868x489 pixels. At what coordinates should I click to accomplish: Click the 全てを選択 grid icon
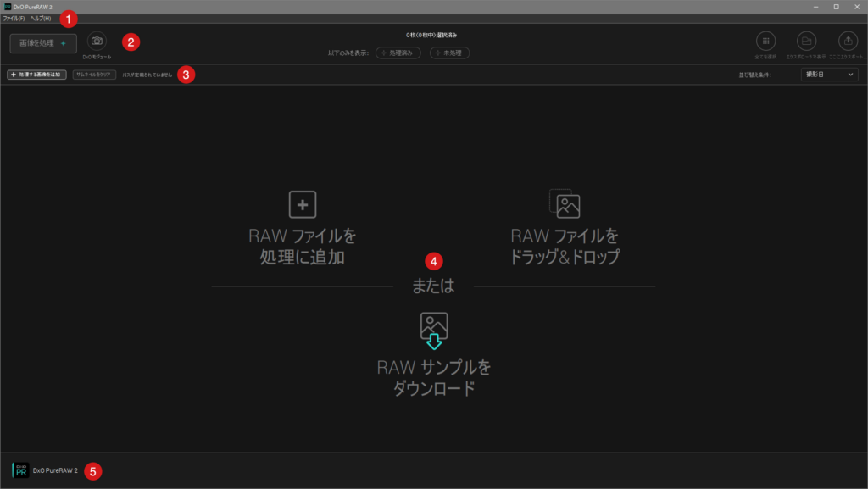[x=765, y=41]
